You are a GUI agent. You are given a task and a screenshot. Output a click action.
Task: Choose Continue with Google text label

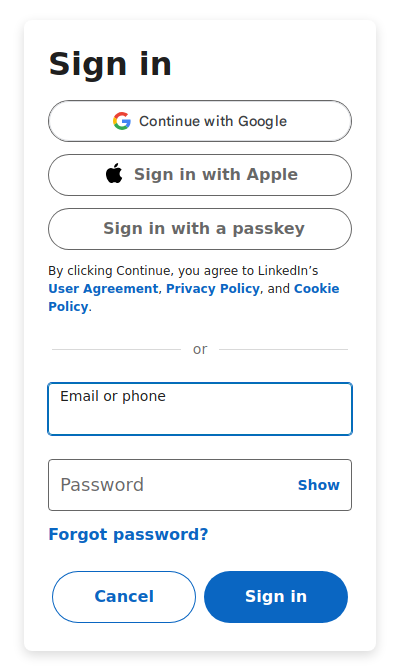[213, 121]
